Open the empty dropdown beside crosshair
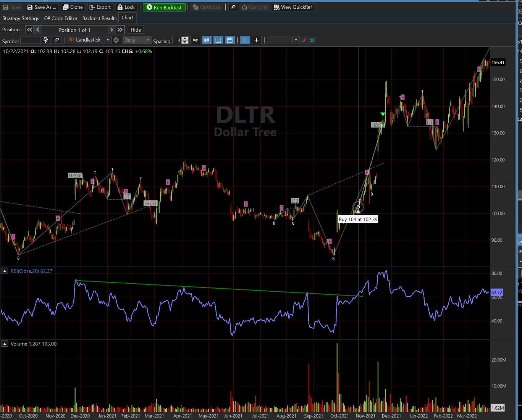This screenshot has height=420, width=522. point(283,40)
